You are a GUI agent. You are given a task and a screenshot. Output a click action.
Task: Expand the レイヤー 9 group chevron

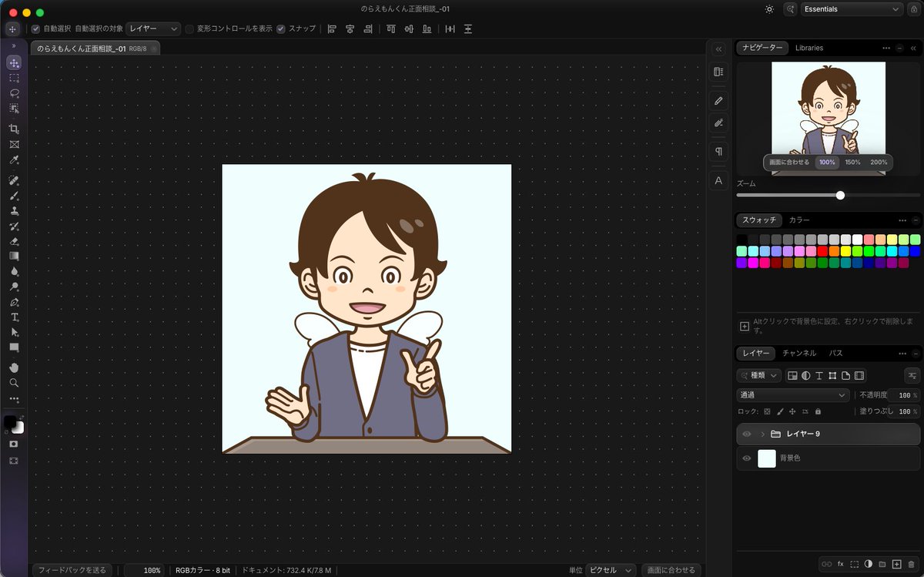pos(762,434)
